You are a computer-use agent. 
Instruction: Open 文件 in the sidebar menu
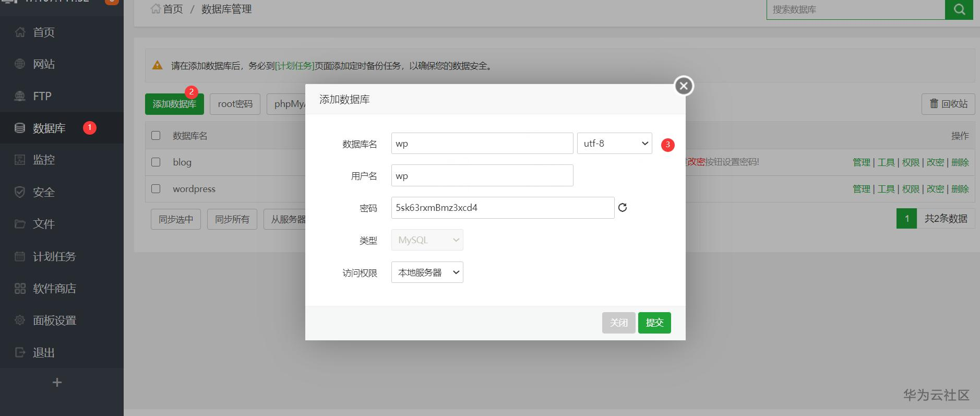(44, 224)
